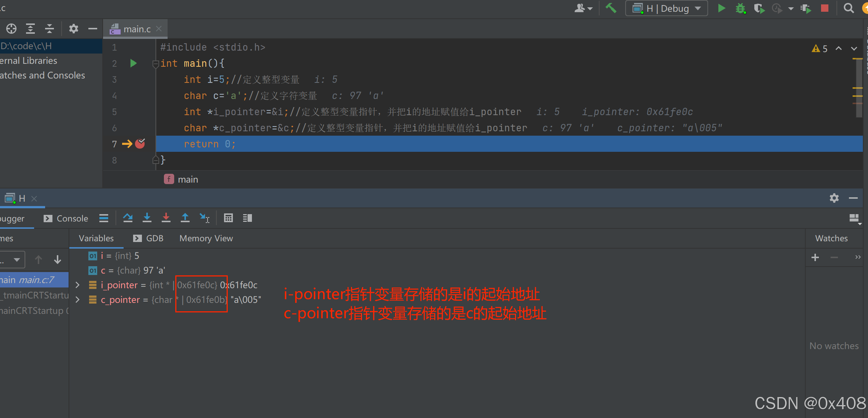
Task: Toggle the breakpoint on line 7
Action: [x=140, y=144]
